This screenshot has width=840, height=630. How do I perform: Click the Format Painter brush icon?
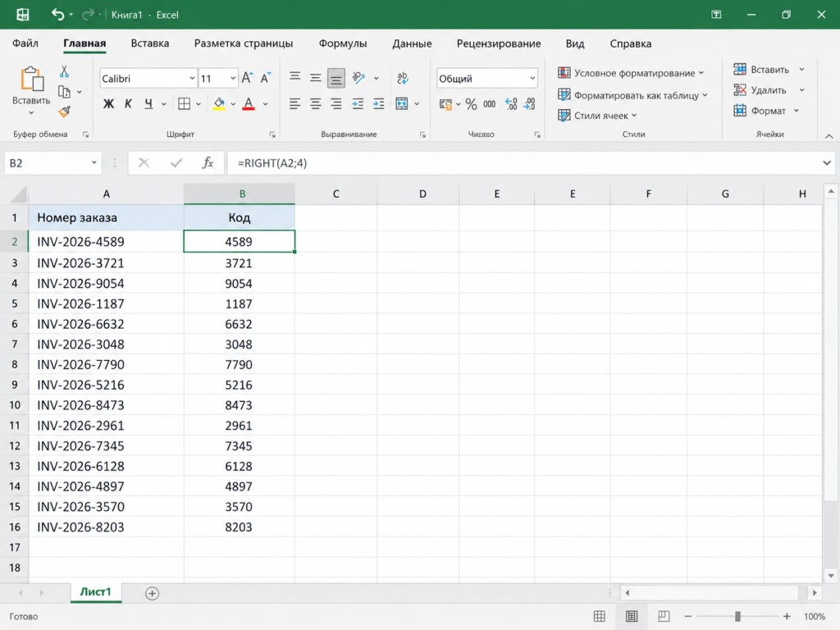tap(64, 112)
